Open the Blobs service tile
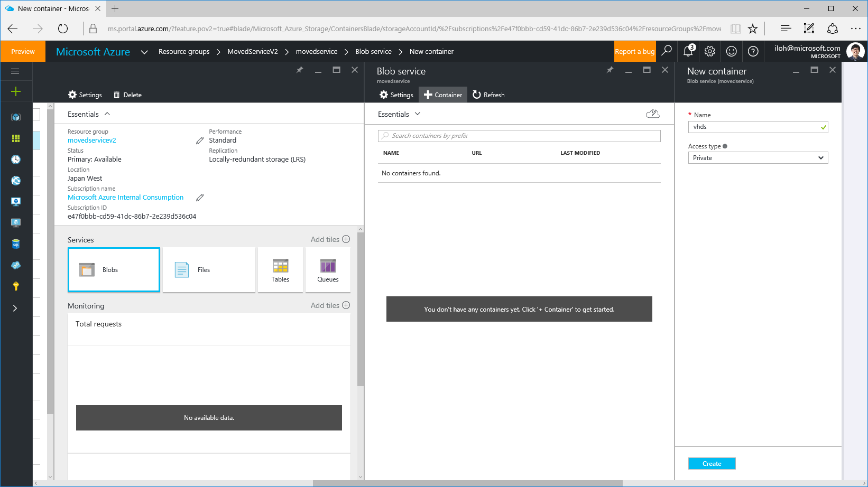This screenshot has width=868, height=487. (x=114, y=270)
